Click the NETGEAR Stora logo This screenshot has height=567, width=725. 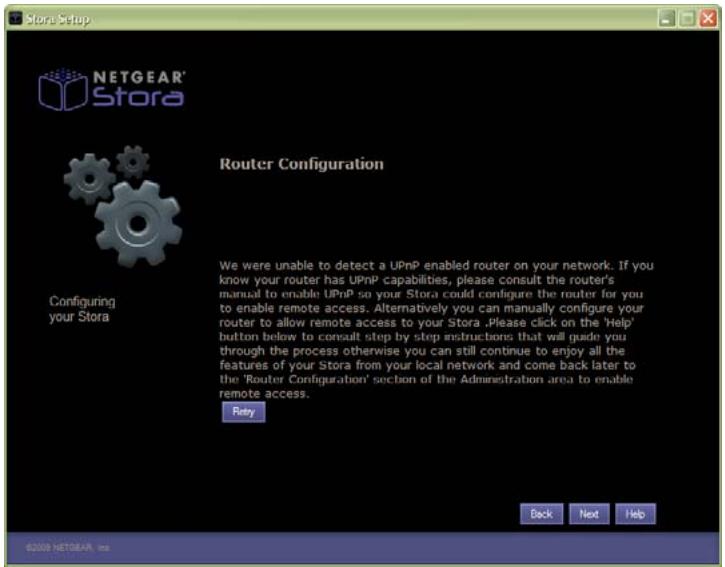pyautogui.click(x=112, y=89)
